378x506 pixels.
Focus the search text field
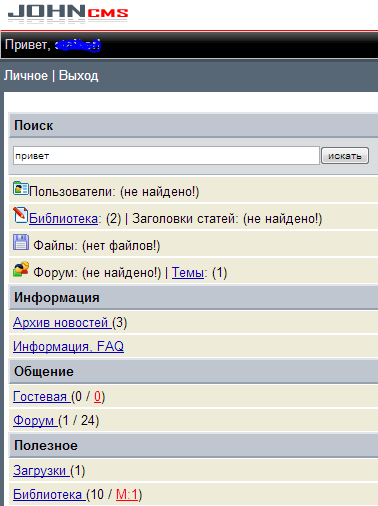coord(166,156)
